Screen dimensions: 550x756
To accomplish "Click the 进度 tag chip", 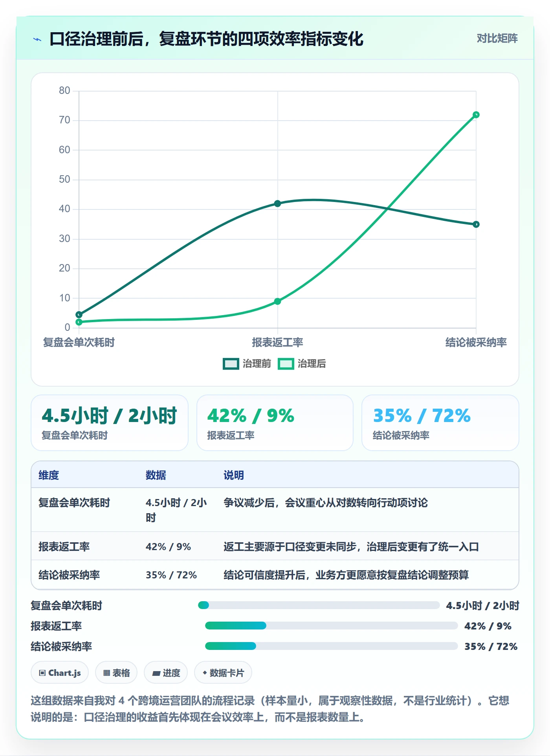I will 166,673.
